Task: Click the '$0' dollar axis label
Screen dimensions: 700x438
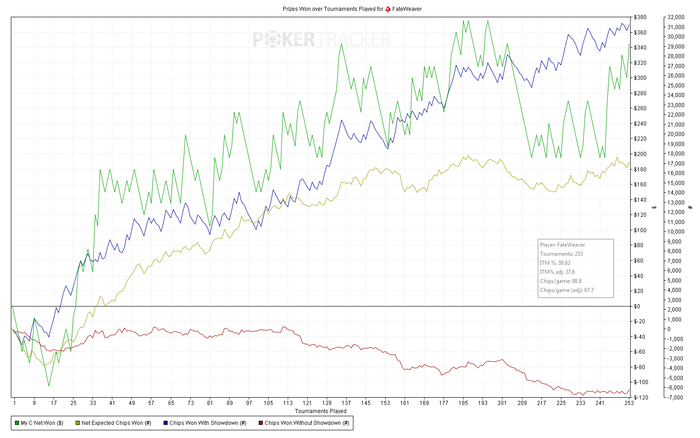Action: (638, 306)
